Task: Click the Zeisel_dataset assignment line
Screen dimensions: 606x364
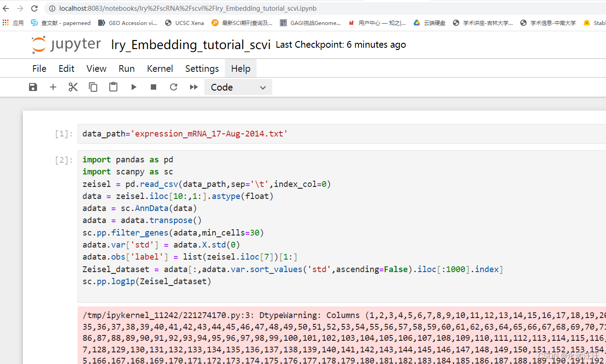Action: click(x=293, y=269)
